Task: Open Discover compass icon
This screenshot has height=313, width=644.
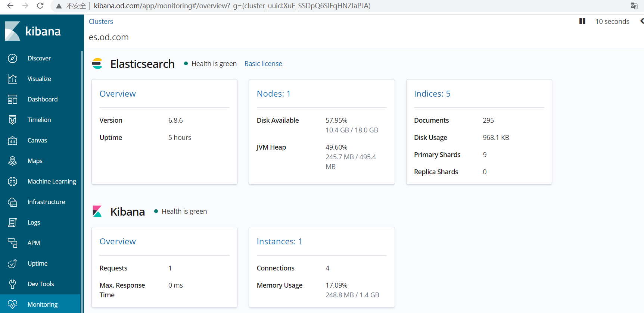Action: (x=12, y=58)
